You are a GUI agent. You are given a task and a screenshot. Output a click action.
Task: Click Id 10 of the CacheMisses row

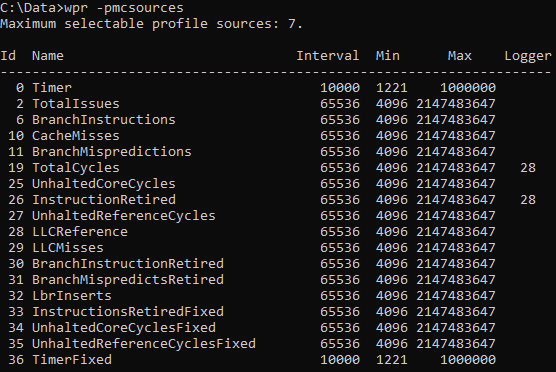click(16, 135)
